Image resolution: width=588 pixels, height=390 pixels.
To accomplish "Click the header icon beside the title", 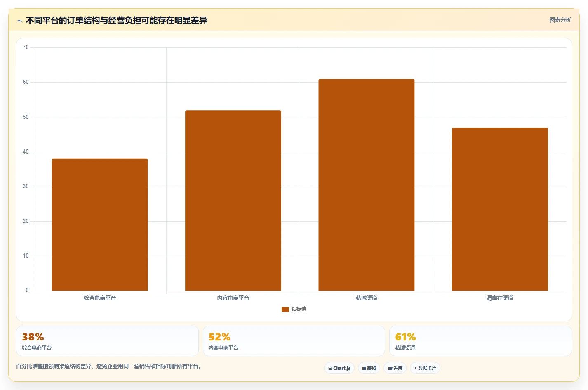I will tap(19, 21).
